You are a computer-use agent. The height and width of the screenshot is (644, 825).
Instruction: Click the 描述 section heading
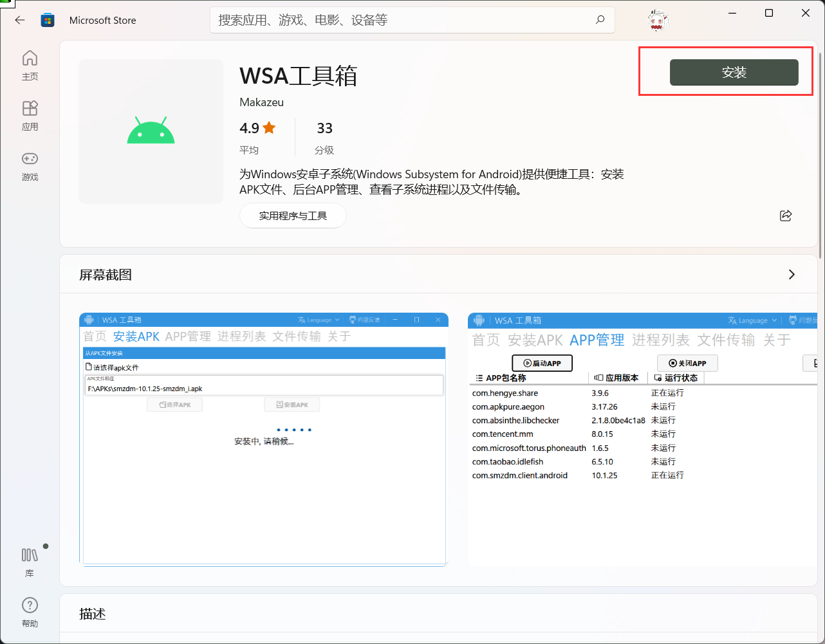[92, 614]
